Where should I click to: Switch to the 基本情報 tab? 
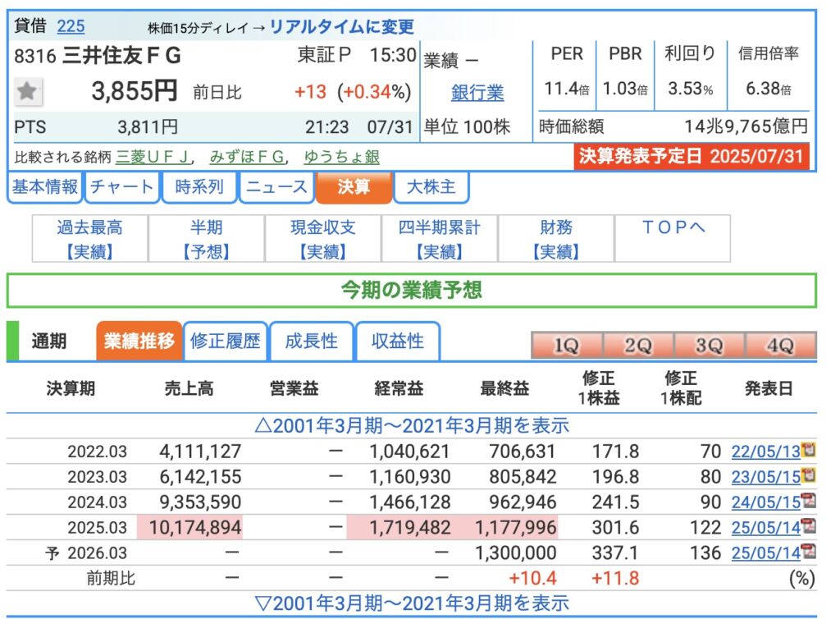(45, 187)
